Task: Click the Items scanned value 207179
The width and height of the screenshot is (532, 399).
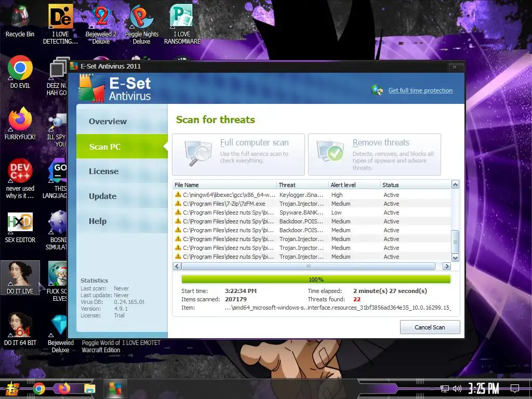Action: pos(236,299)
